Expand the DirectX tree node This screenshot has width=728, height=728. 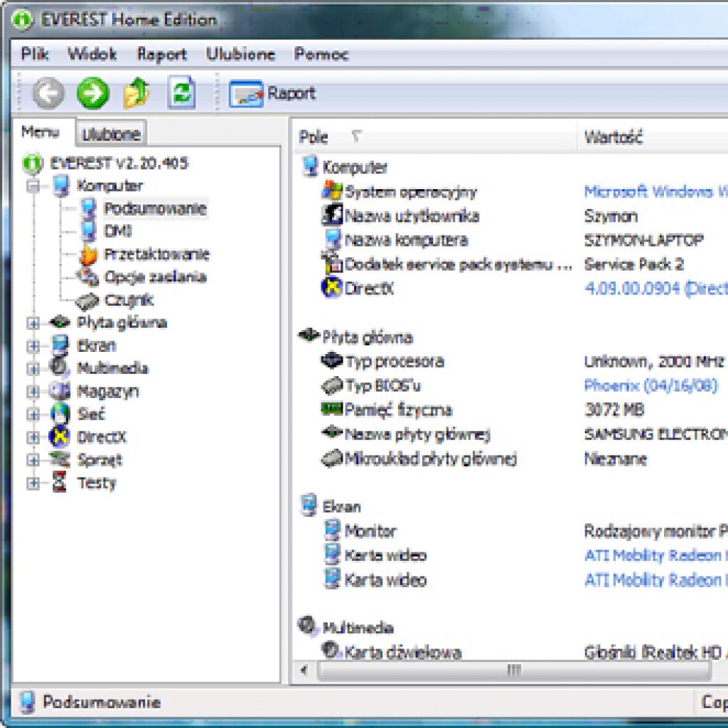(33, 437)
